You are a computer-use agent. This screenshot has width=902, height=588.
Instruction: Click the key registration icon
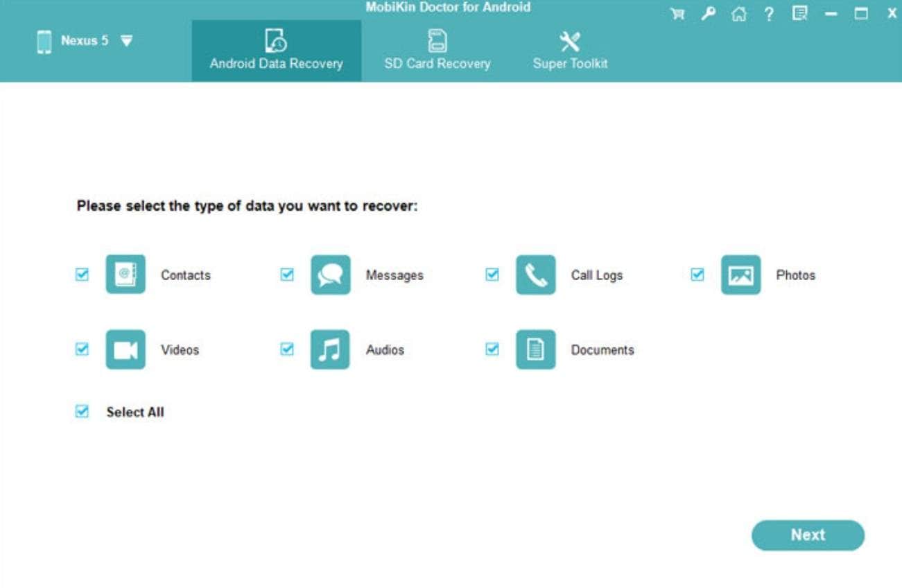pos(708,13)
